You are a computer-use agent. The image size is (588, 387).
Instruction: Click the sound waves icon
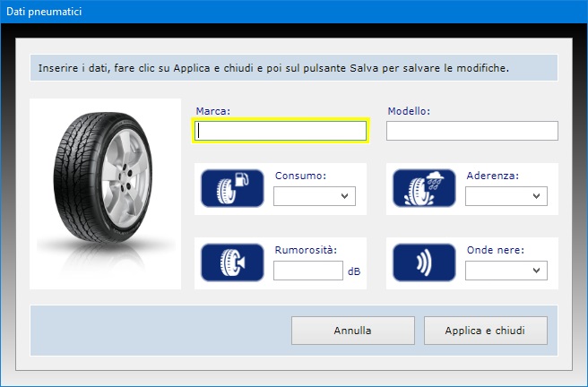click(x=424, y=263)
